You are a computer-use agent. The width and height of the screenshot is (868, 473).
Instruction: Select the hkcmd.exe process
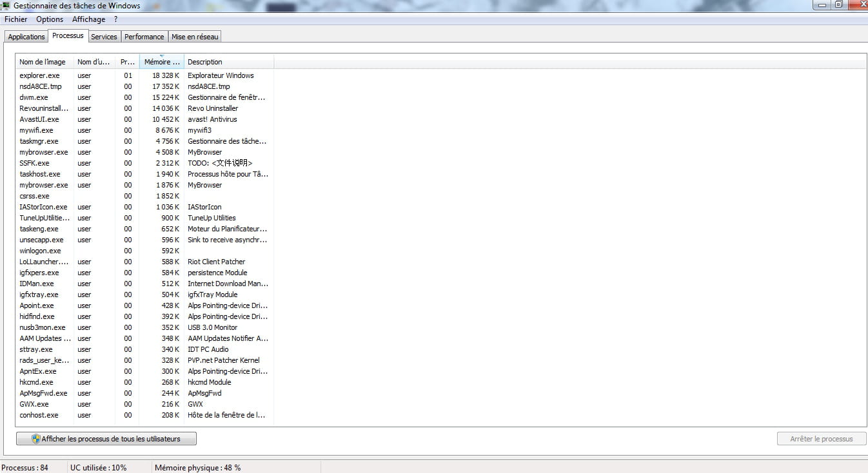pos(145,382)
